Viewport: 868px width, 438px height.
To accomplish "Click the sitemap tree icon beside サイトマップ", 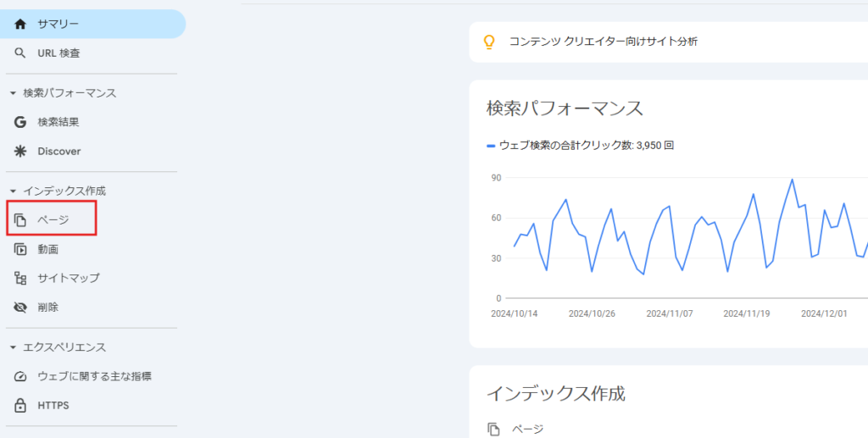I will [20, 278].
